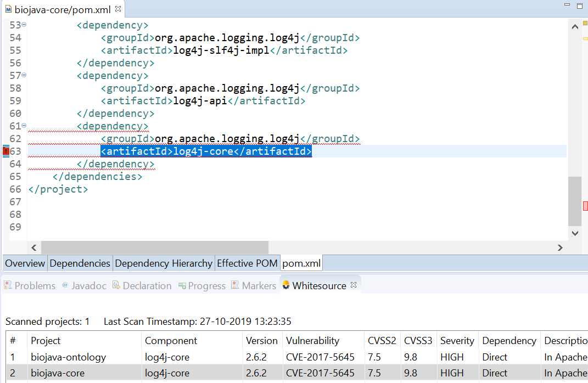Screen dimensions: 588x383
Task: Click the Progress view icon
Action: [x=182, y=285]
